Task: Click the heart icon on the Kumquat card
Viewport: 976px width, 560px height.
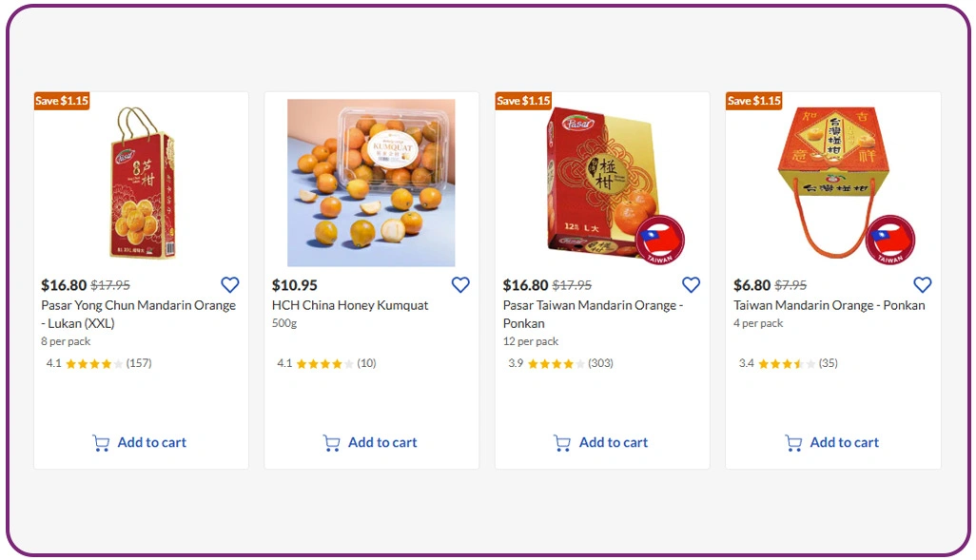Action: (x=460, y=284)
